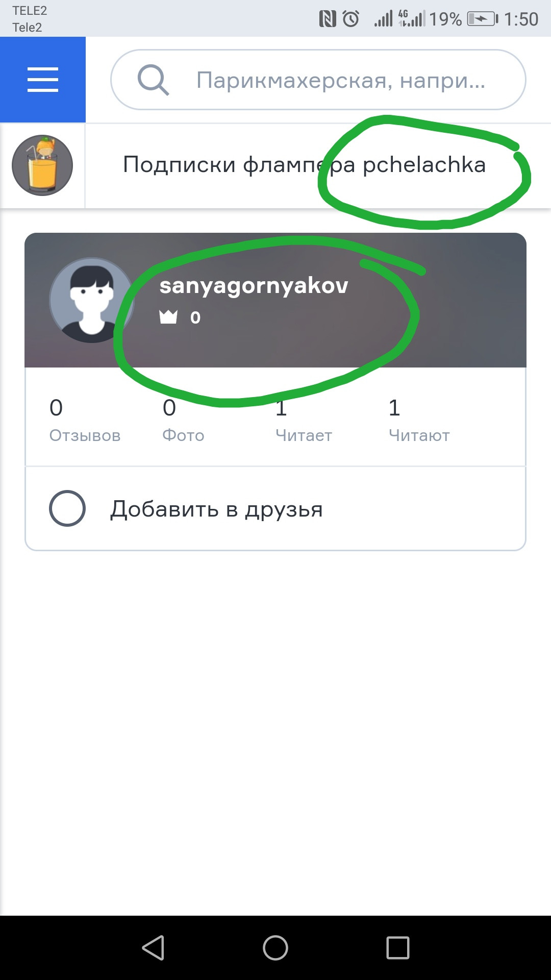Screen dimensions: 551x980
Task: Open recent apps square button
Action: click(x=398, y=948)
